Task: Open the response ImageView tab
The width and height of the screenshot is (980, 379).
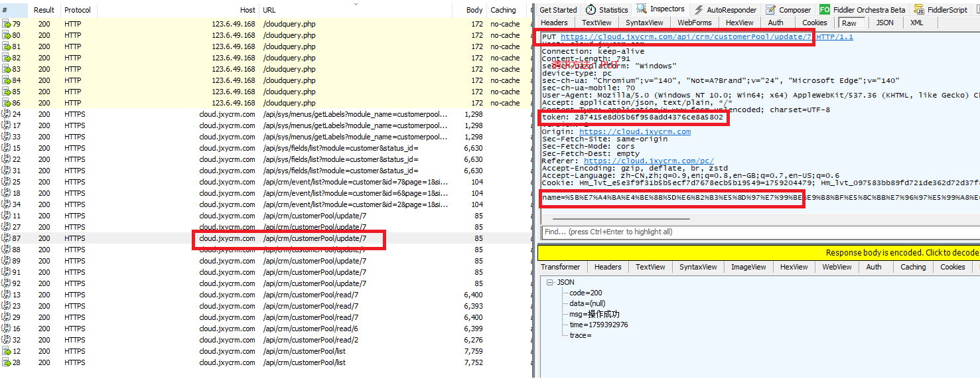Action: tap(748, 267)
